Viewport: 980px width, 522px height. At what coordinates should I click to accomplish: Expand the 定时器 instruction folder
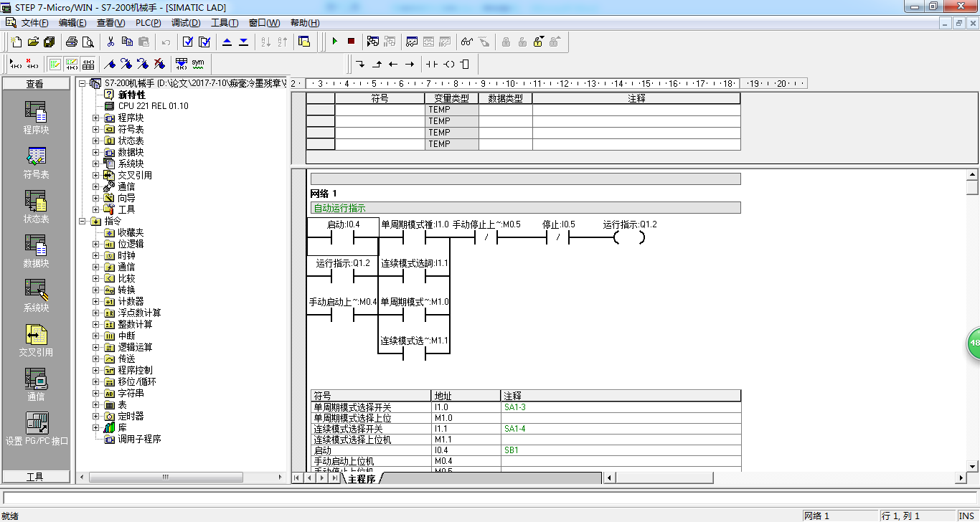click(95, 416)
